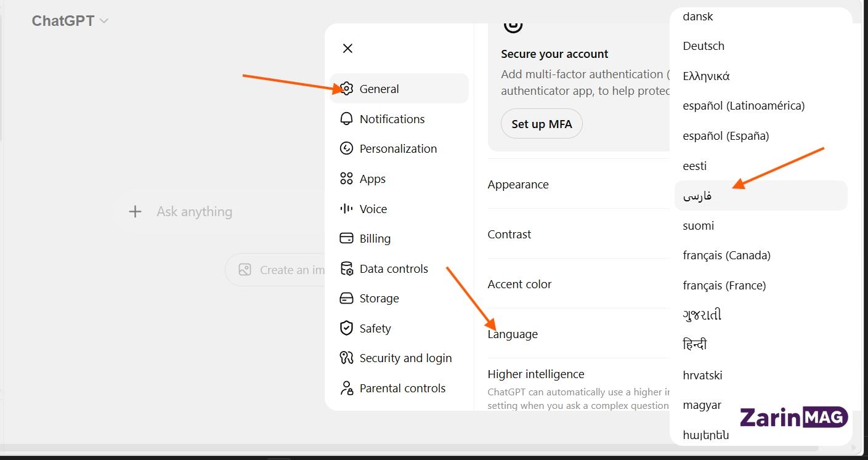The height and width of the screenshot is (460, 868).
Task: Click the Billing card icon
Action: pyautogui.click(x=347, y=238)
